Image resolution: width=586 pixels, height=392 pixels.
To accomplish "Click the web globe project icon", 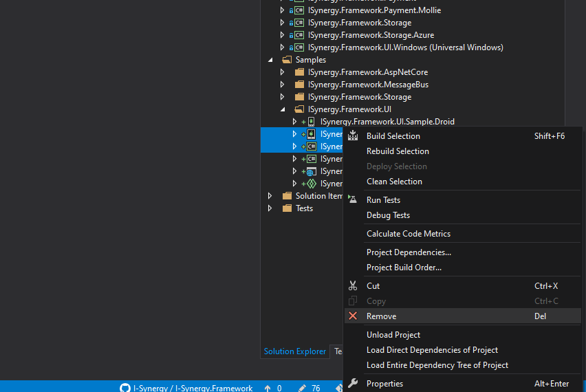I will 312,171.
